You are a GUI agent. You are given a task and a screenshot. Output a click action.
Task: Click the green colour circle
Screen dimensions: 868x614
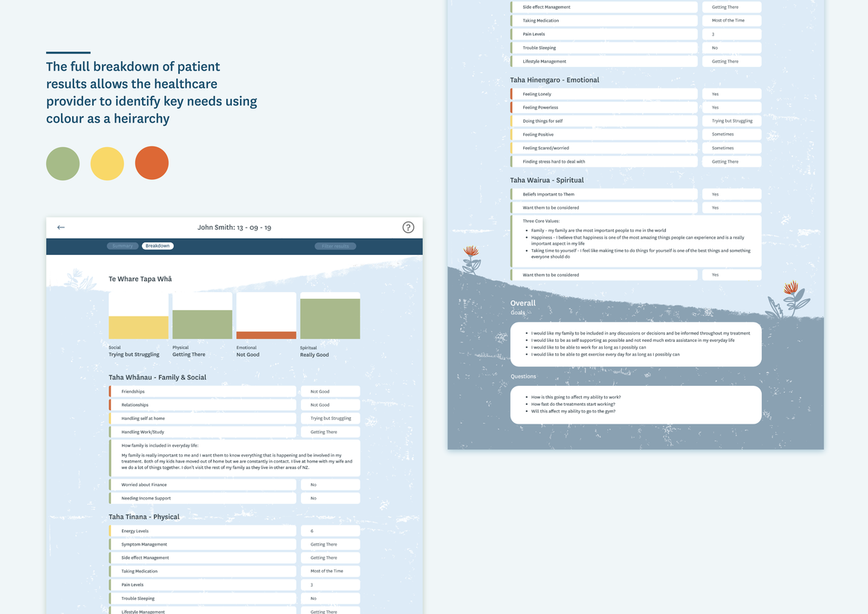63,164
